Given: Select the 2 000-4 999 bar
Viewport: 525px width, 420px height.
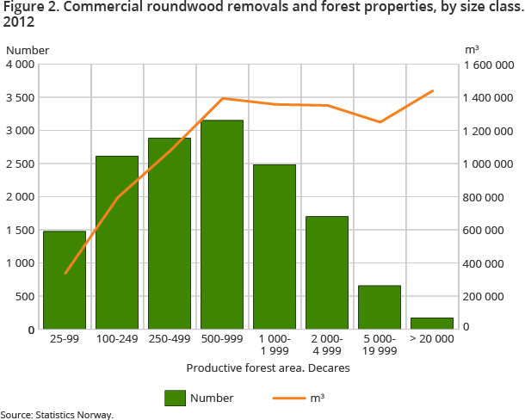Looking at the screenshot, I should coord(327,273).
